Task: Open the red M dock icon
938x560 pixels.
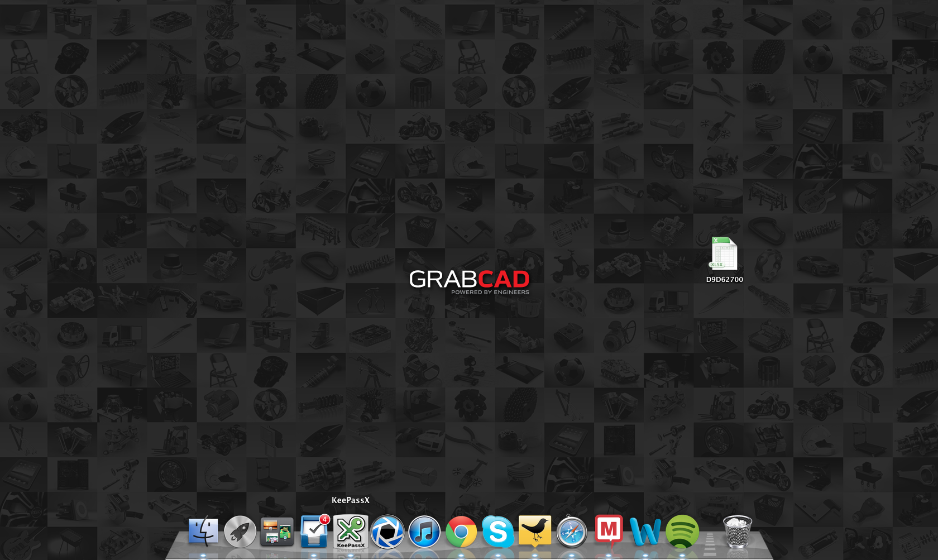Action: (609, 530)
